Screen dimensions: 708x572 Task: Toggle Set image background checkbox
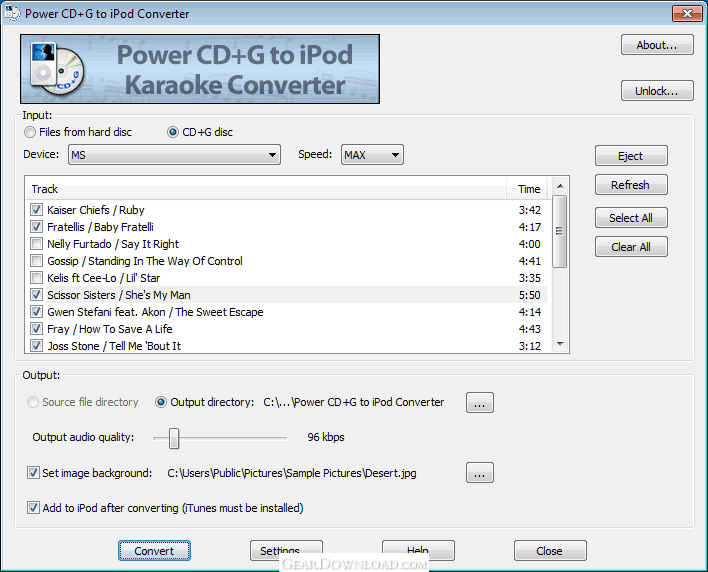pos(33,473)
